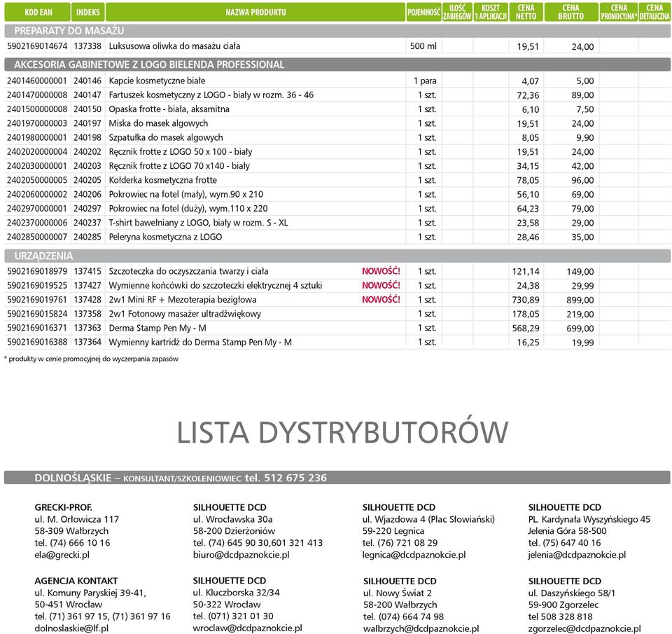Select Wymienny kartridż do Derma Stamp Pen
The image size is (672, 634).
[x=200, y=342]
